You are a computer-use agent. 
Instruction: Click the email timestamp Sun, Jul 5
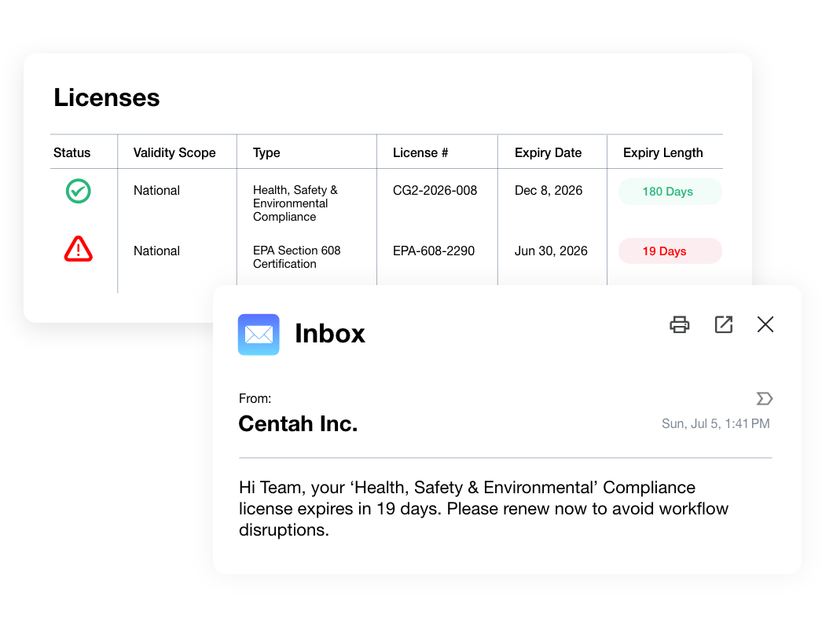tap(715, 423)
